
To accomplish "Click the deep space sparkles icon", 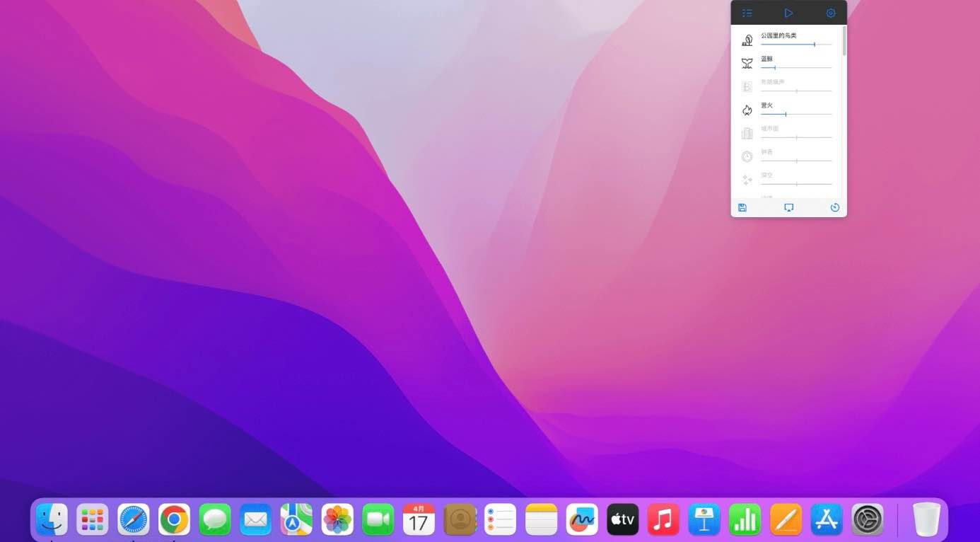I will [747, 180].
